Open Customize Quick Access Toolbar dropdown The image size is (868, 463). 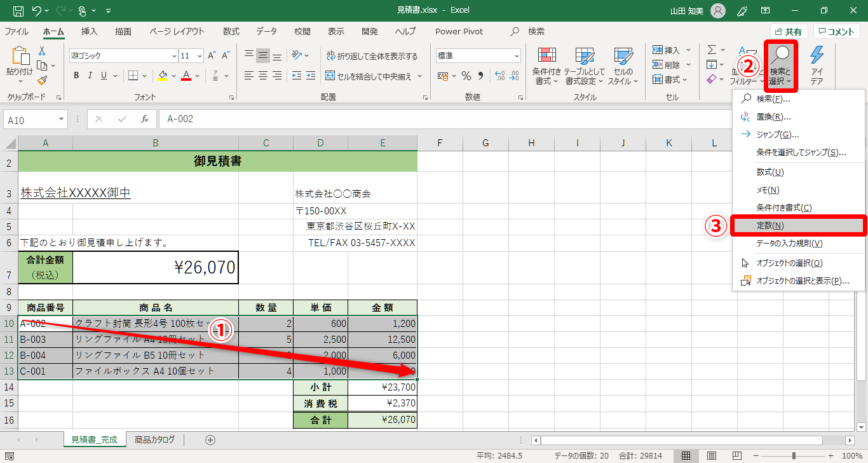click(108, 11)
